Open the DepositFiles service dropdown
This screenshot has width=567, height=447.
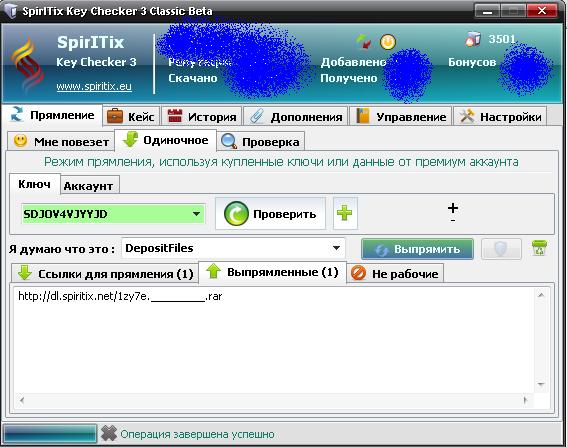(x=233, y=248)
